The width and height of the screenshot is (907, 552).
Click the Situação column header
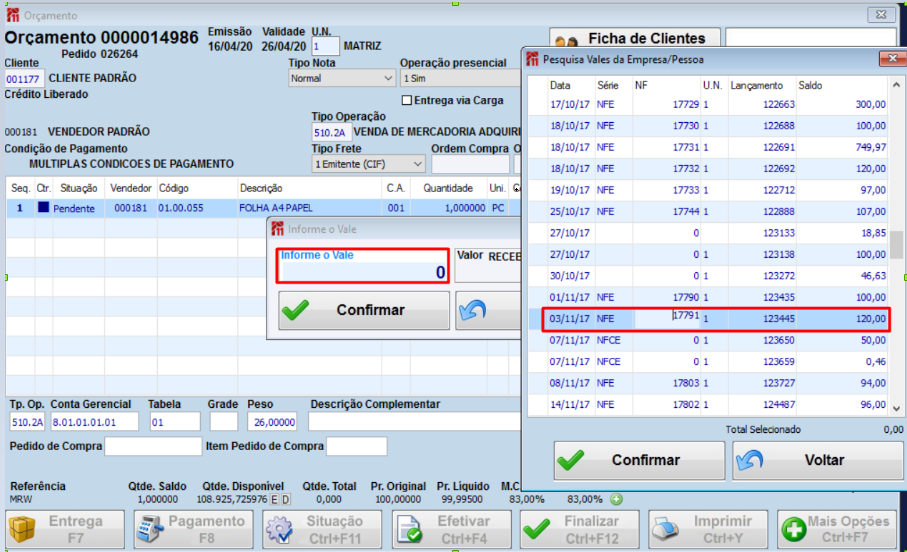point(79,188)
